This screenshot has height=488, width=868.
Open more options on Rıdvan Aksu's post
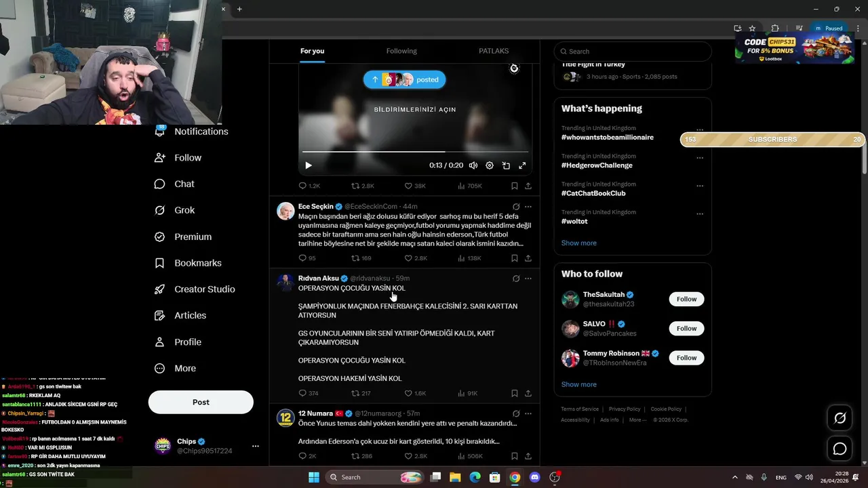pyautogui.click(x=528, y=279)
